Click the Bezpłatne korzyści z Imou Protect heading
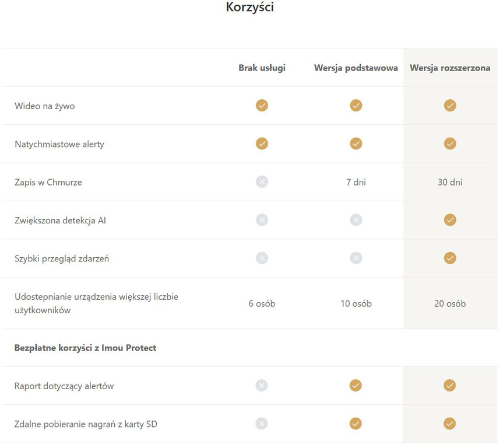The height and width of the screenshot is (448, 503). 84,348
